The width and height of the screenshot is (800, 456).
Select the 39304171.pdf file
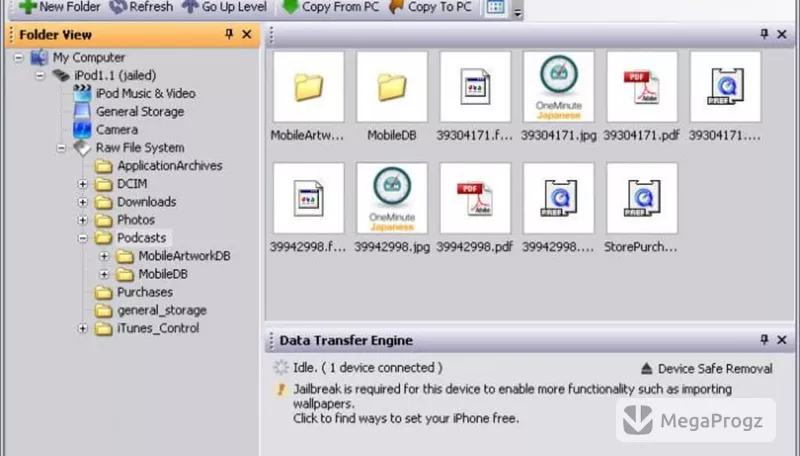(x=642, y=87)
